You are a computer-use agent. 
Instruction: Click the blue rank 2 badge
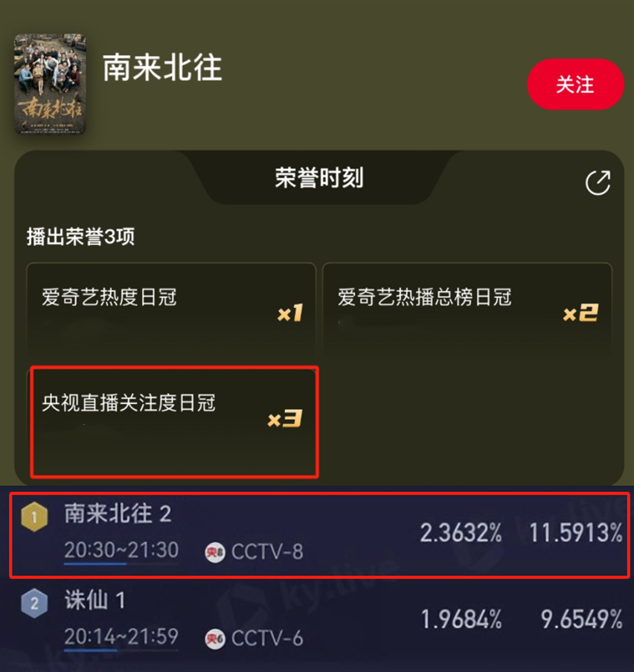[x=34, y=603]
